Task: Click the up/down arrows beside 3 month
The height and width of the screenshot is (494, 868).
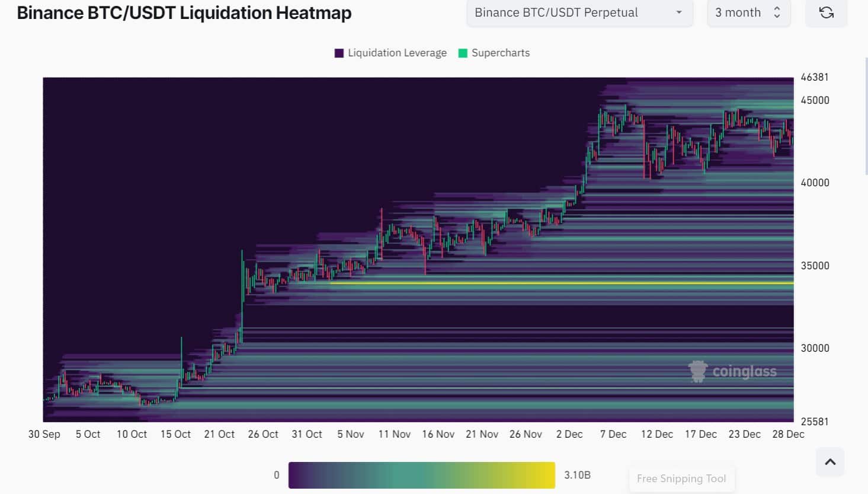Action: pos(777,12)
